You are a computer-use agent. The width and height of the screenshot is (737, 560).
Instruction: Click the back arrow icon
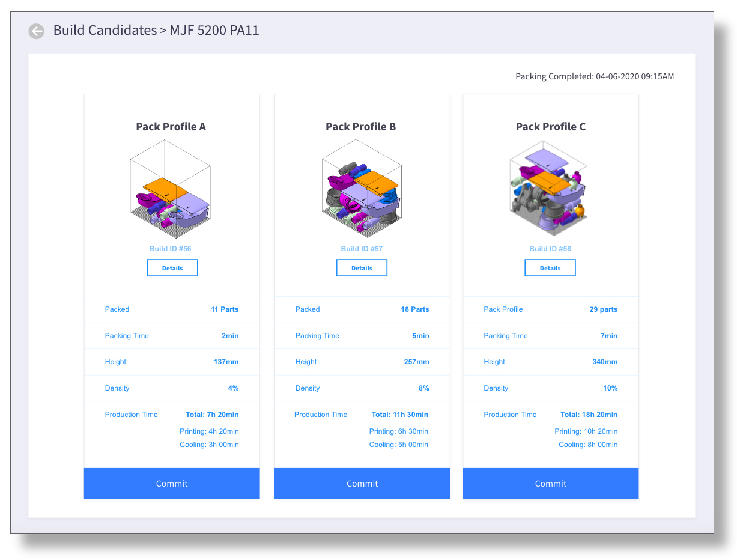tap(37, 31)
